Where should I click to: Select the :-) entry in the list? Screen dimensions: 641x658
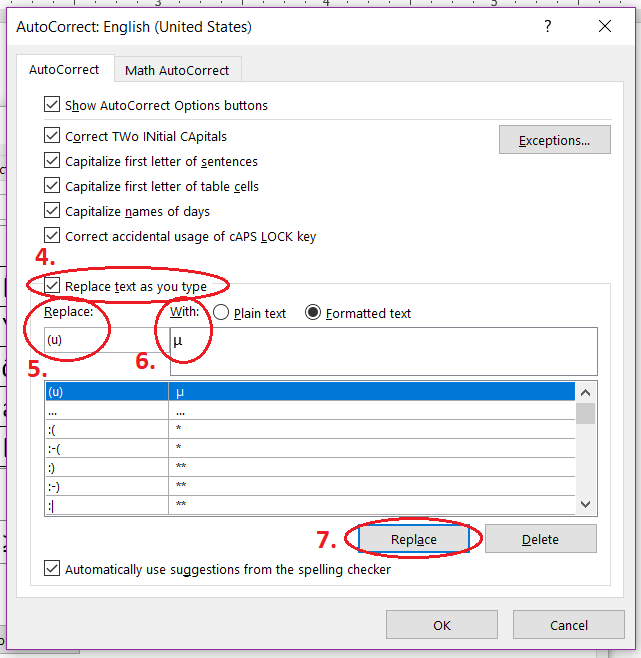pos(105,485)
